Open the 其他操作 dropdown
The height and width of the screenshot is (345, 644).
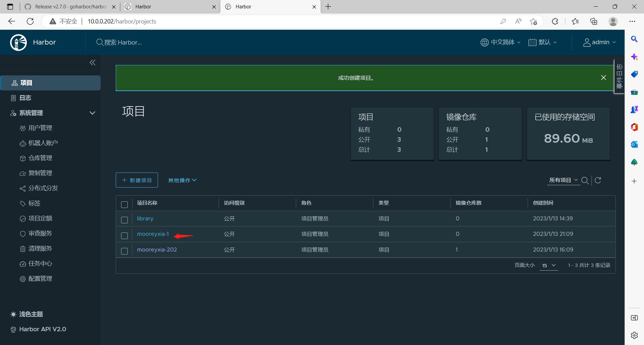click(182, 180)
